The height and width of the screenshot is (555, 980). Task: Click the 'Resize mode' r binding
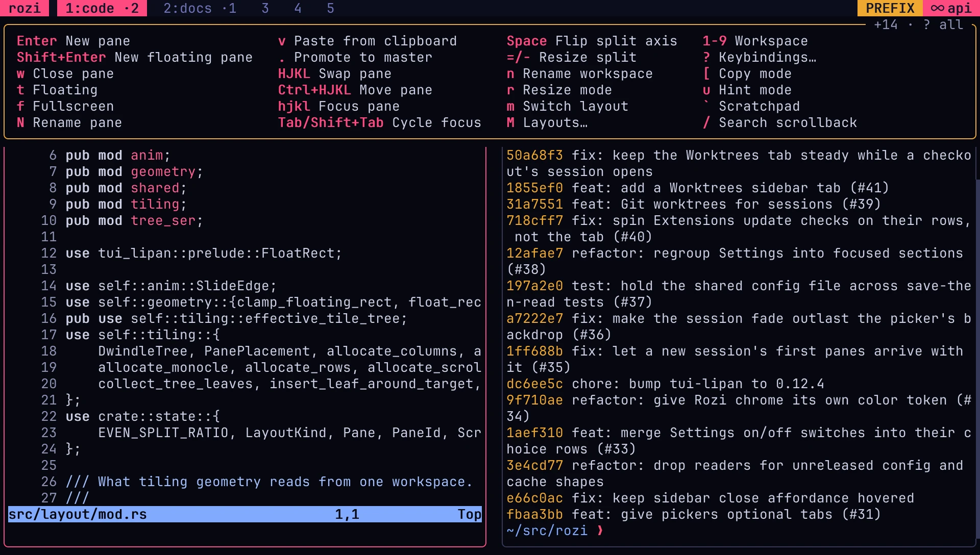click(x=559, y=90)
